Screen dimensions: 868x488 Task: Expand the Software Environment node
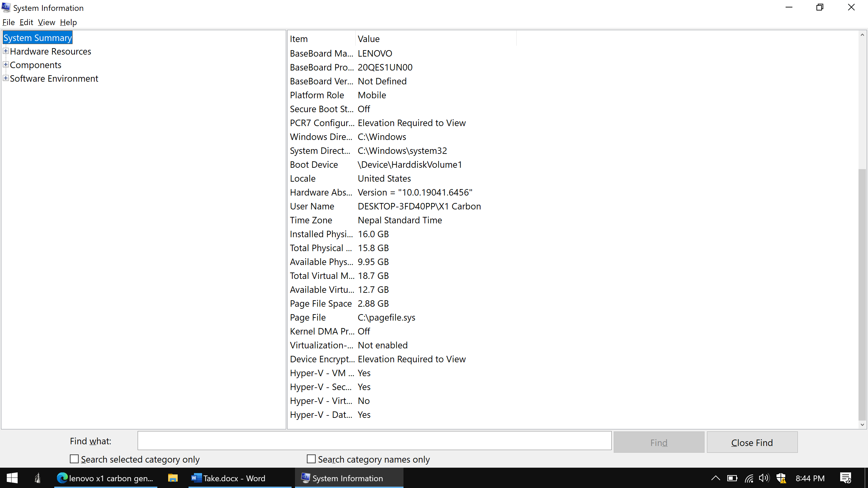(x=6, y=78)
